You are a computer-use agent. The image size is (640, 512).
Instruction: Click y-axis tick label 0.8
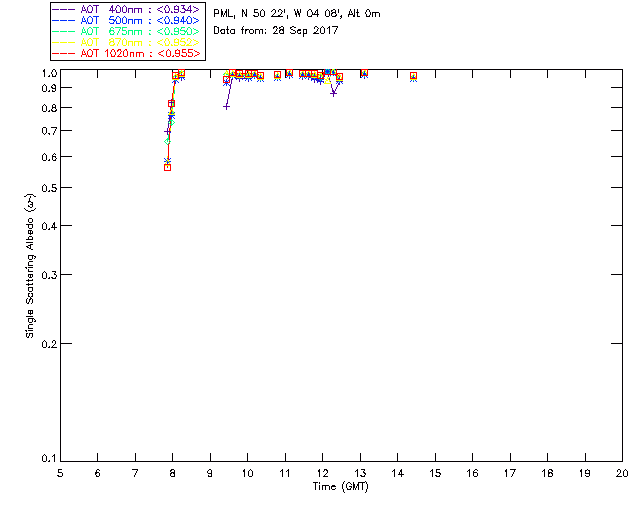click(49, 108)
